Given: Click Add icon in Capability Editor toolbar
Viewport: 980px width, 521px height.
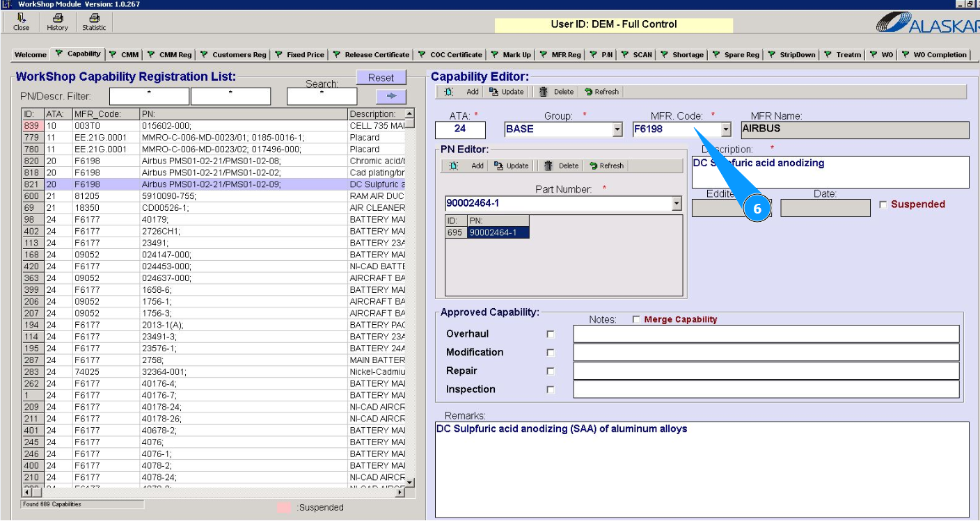Looking at the screenshot, I should point(450,92).
